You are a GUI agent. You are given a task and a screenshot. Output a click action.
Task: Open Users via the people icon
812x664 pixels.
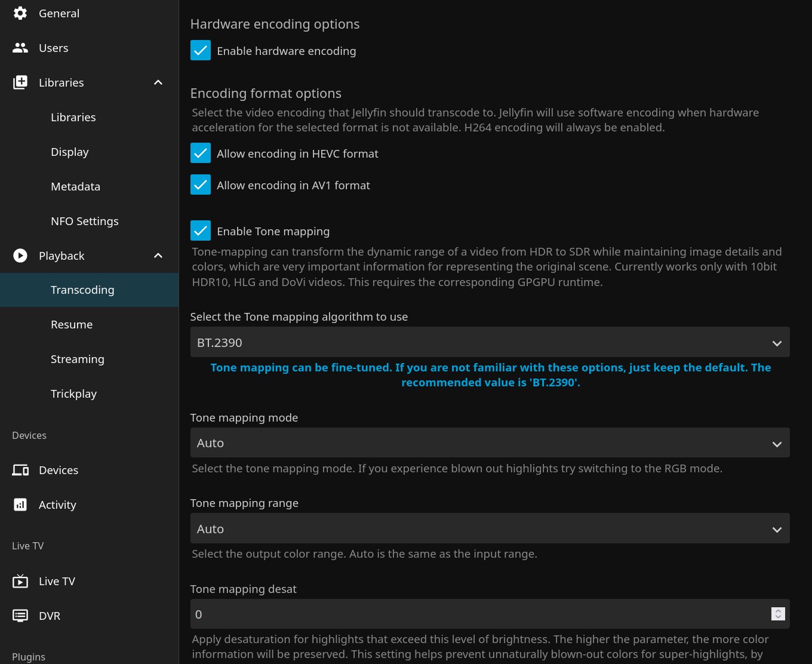tap(20, 48)
